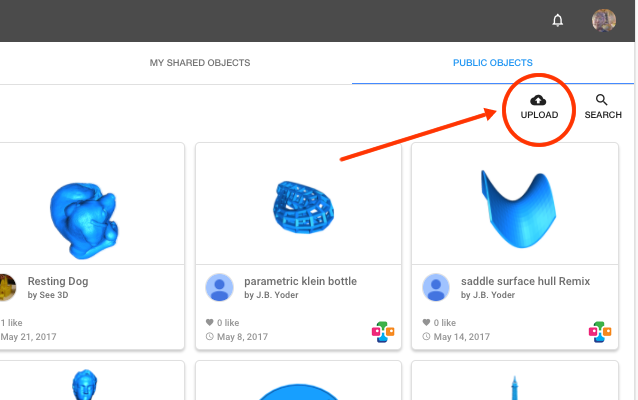This screenshot has height=400, width=638.
Task: Click the Upload cloud button
Action: 539,107
